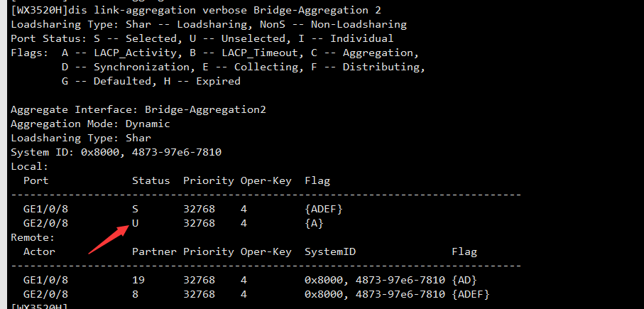This screenshot has height=309, width=644.
Task: Click partner number 8 in Remote table
Action: pyautogui.click(x=135, y=294)
